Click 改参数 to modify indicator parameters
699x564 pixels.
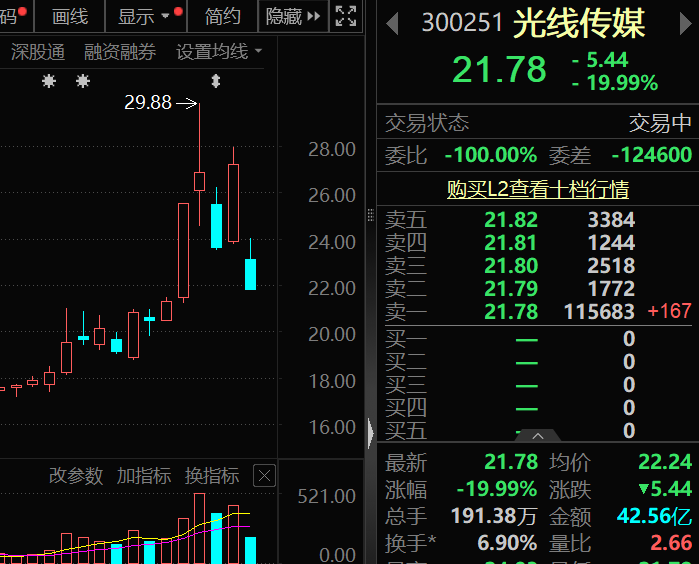[x=76, y=476]
